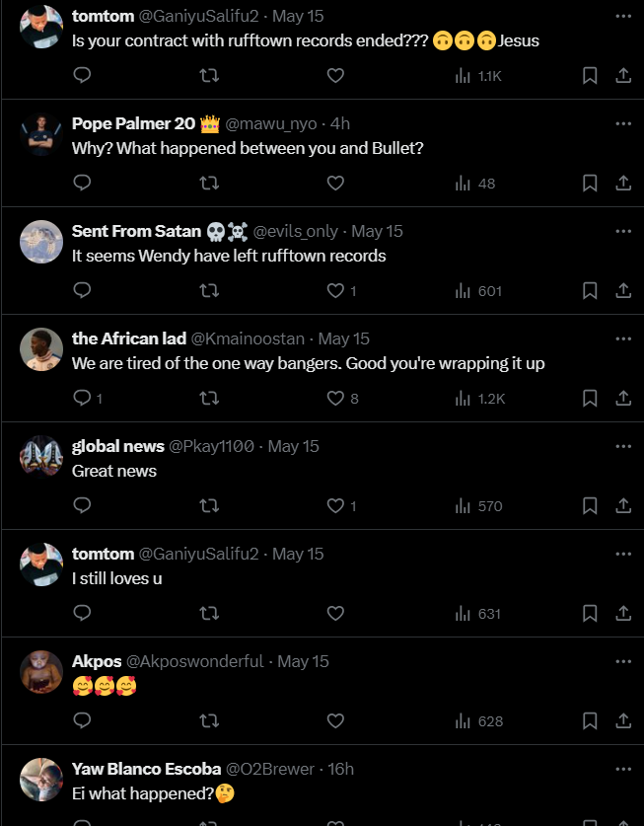The height and width of the screenshot is (826, 644).
Task: Open more options on the African lad's tweet
Action: coord(622,338)
